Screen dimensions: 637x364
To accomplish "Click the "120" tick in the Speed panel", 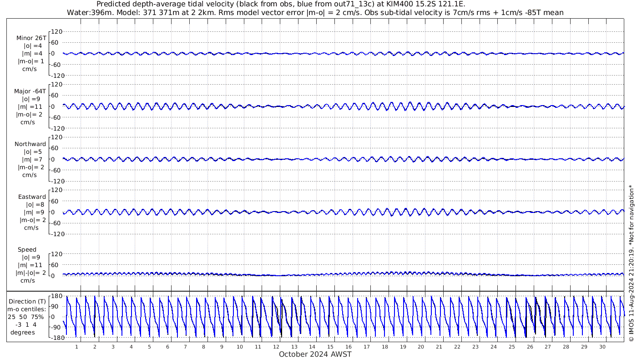I will [56, 254].
